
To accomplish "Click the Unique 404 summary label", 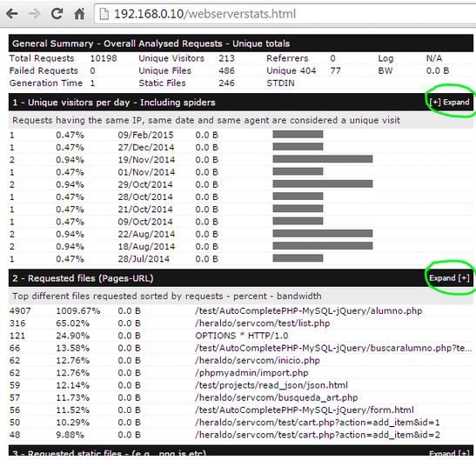I will pyautogui.click(x=292, y=70).
